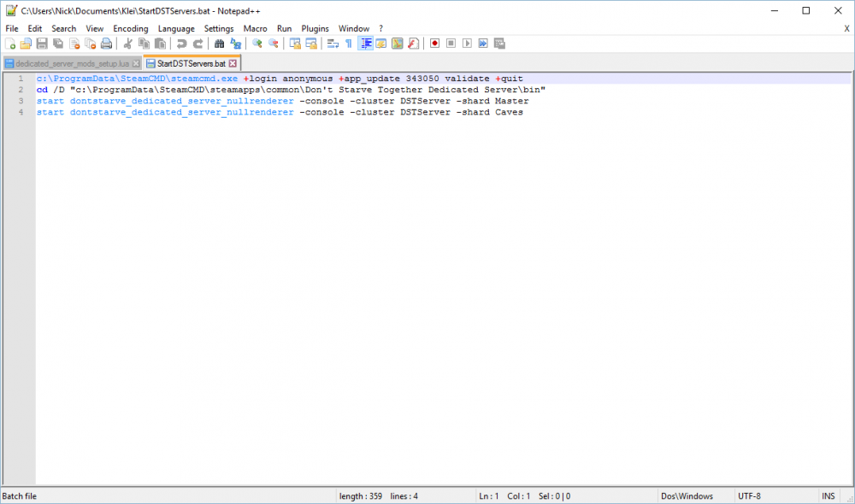Open Find with the binoculars icon

[x=220, y=44]
